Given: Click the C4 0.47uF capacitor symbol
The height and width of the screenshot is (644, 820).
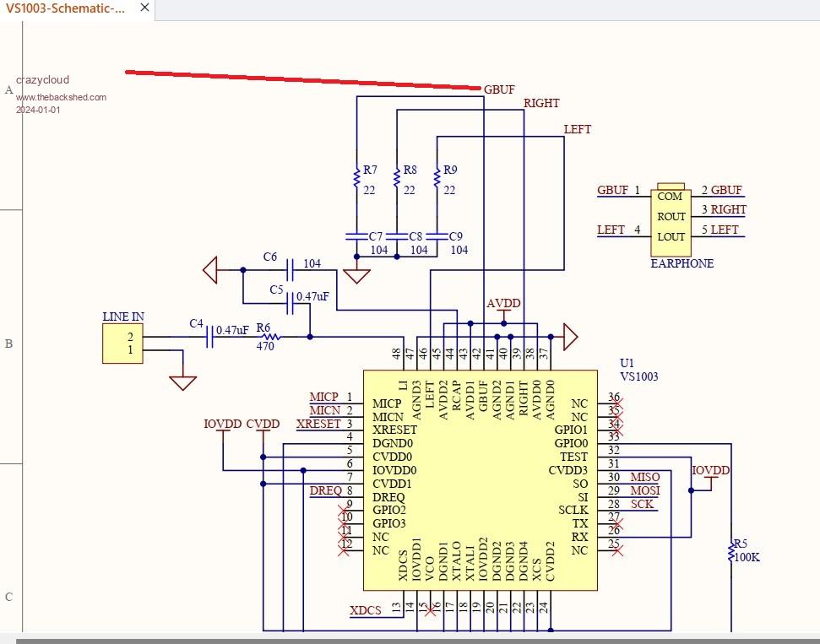Looking at the screenshot, I should (209, 338).
